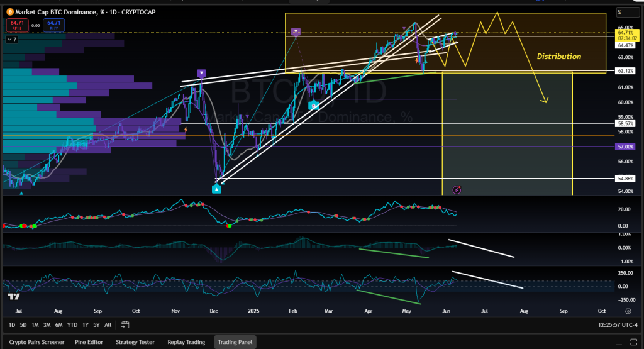644x349 pixels.
Task: Open the Crypto Pairs Screener tab
Action: click(x=37, y=342)
